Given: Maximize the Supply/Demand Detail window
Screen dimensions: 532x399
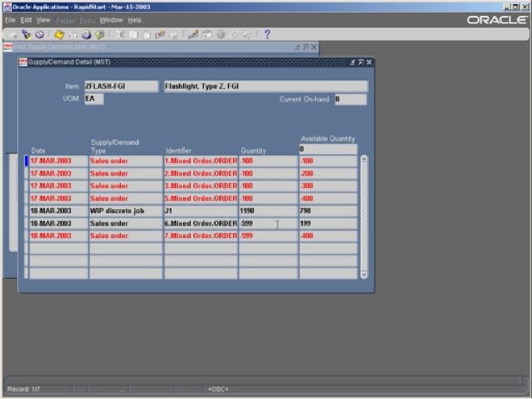Looking at the screenshot, I should pos(361,62).
